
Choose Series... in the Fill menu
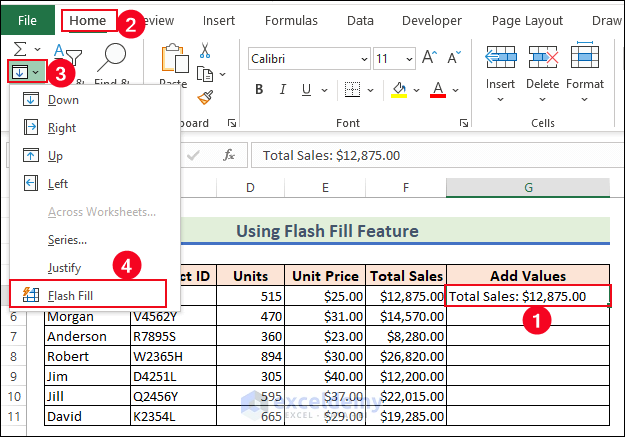pyautogui.click(x=67, y=240)
